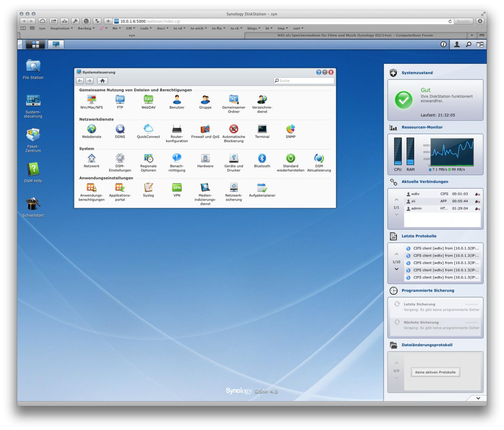Open DSM search magnifier icon
Image resolution: width=504 pixels, height=430 pixels.
point(469,44)
